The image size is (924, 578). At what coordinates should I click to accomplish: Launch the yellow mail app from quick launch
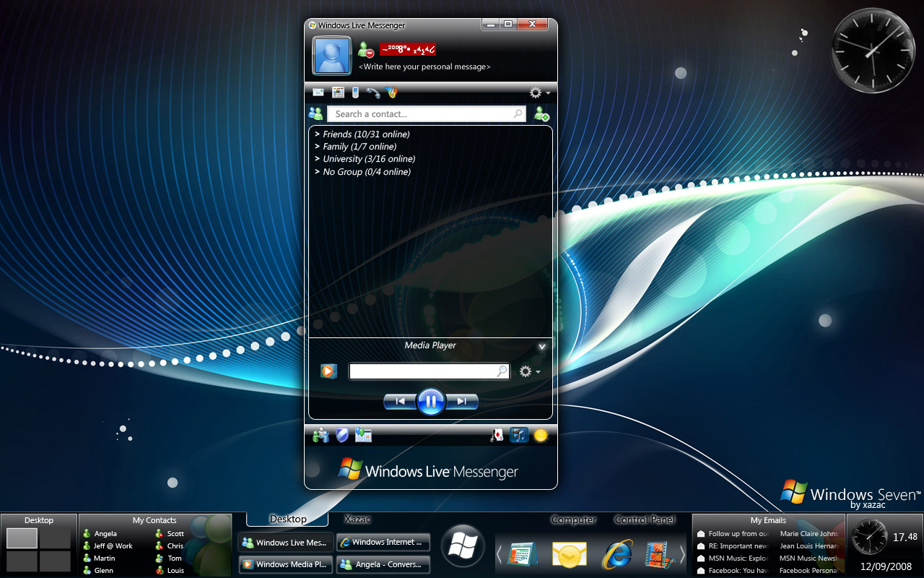pyautogui.click(x=569, y=555)
